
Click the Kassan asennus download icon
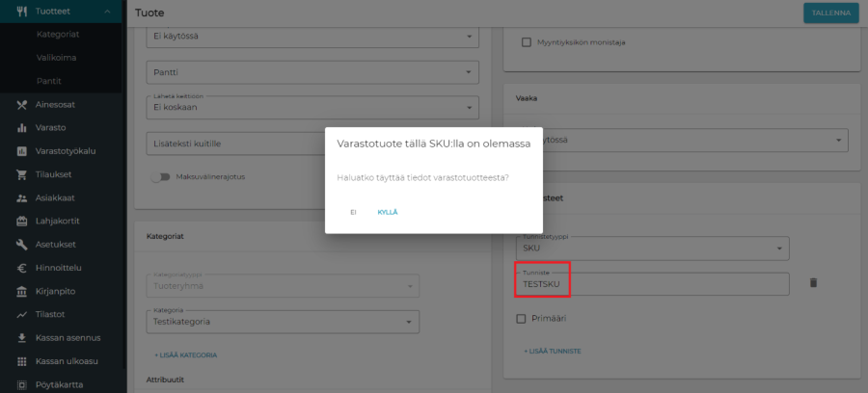pyautogui.click(x=21, y=338)
